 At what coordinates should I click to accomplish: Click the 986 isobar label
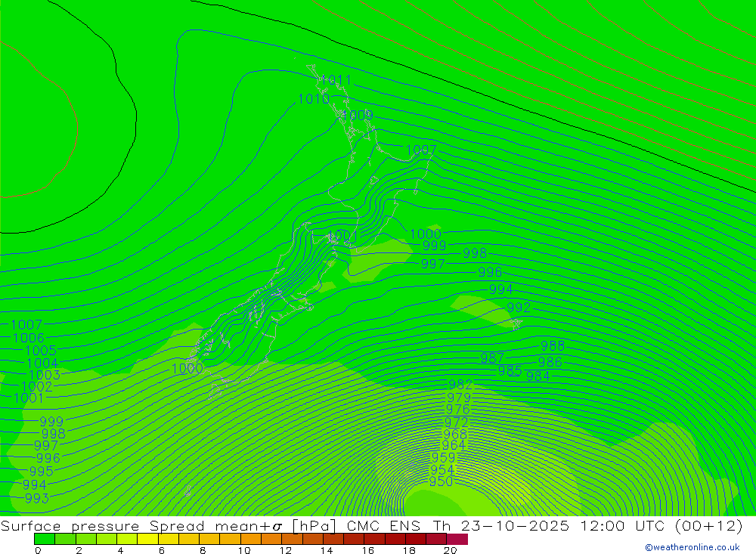point(550,361)
